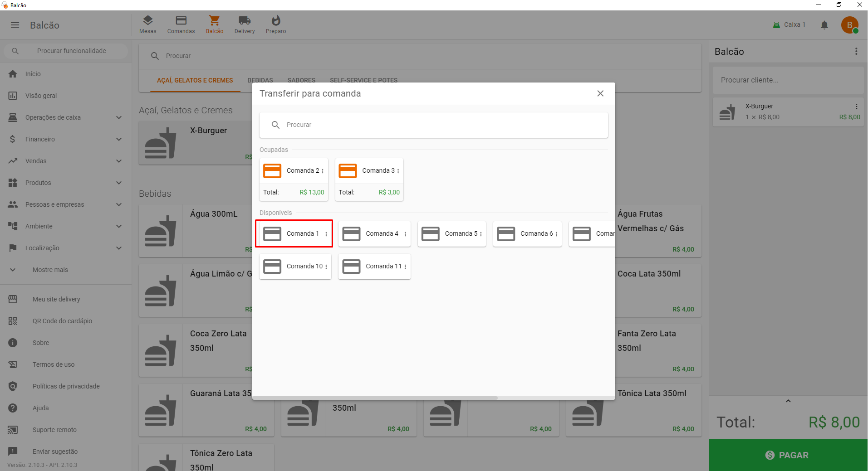Open the X-Burguer order item options menu
The height and width of the screenshot is (471, 868).
857,107
